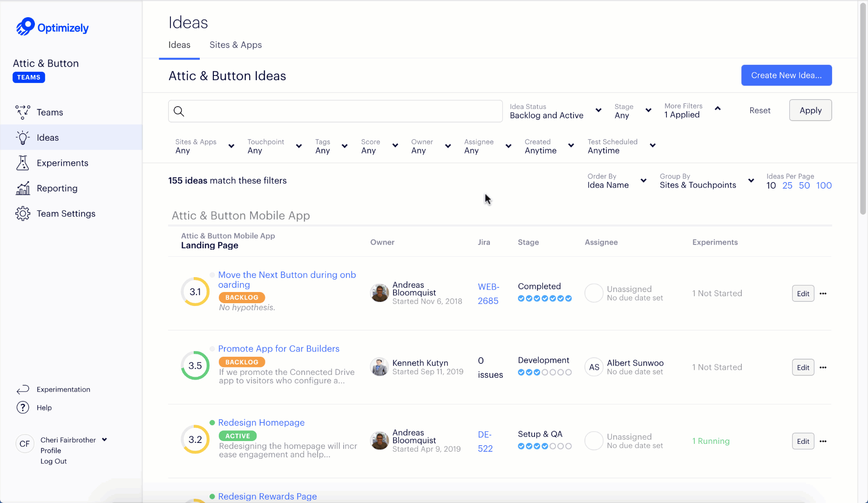This screenshot has width=868, height=503.
Task: Open the Group By dropdown
Action: point(707,181)
